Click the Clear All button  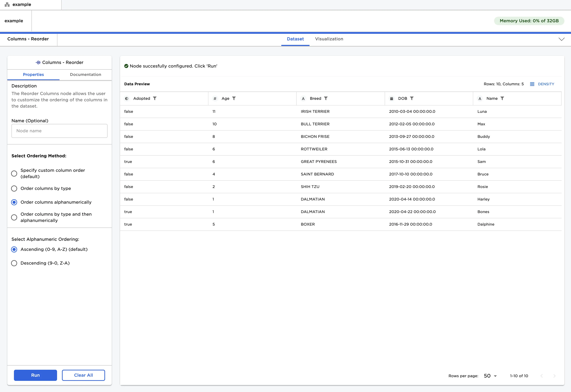point(83,375)
